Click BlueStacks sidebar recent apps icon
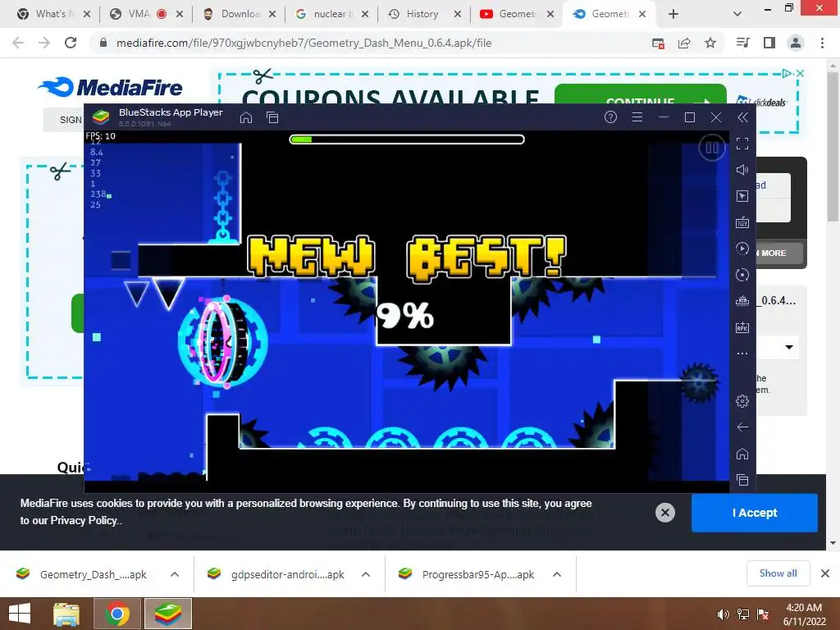Image resolution: width=840 pixels, height=630 pixels. click(x=742, y=480)
